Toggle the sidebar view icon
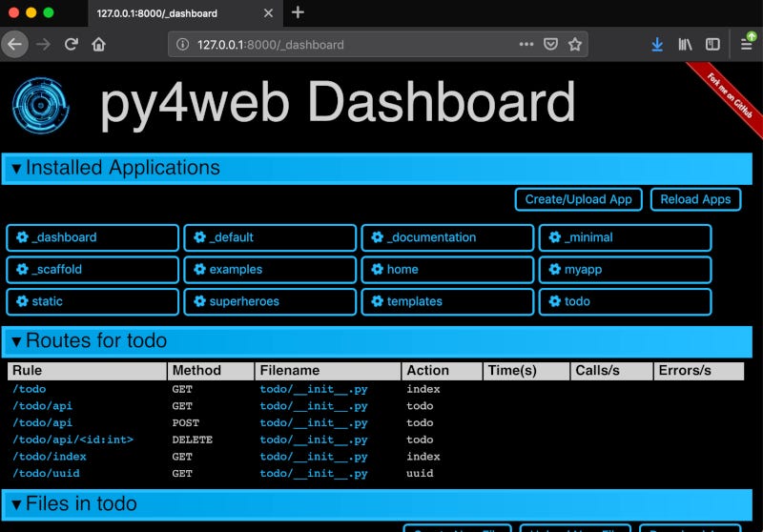The image size is (763, 532). coord(712,45)
